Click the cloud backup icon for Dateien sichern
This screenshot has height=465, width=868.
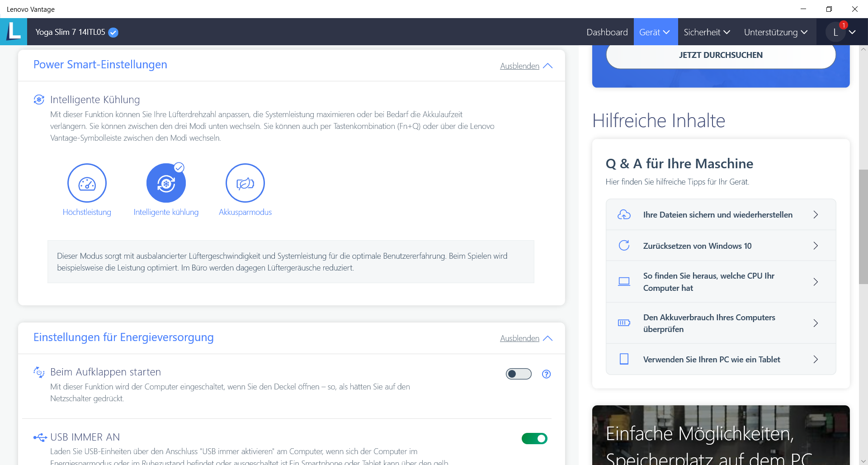pyautogui.click(x=624, y=215)
